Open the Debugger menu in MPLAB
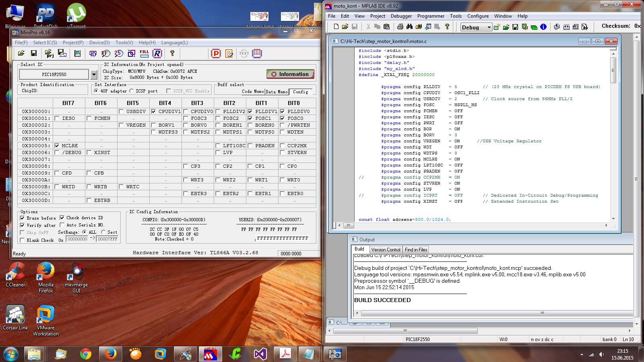The image size is (644, 362). pyautogui.click(x=401, y=16)
